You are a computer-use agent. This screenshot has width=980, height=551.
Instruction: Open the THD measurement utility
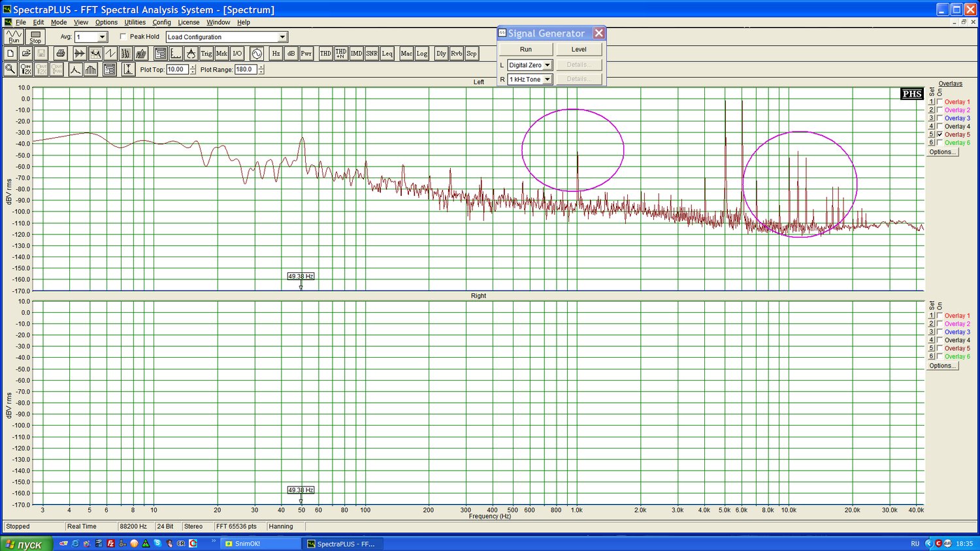point(325,54)
